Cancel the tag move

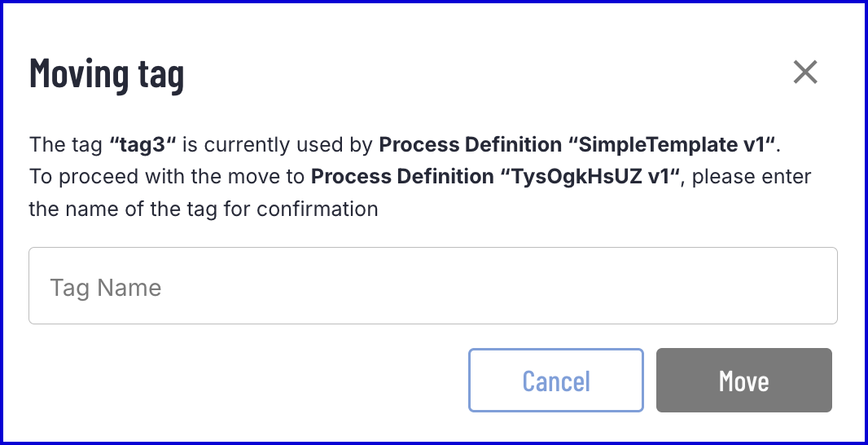coord(556,380)
